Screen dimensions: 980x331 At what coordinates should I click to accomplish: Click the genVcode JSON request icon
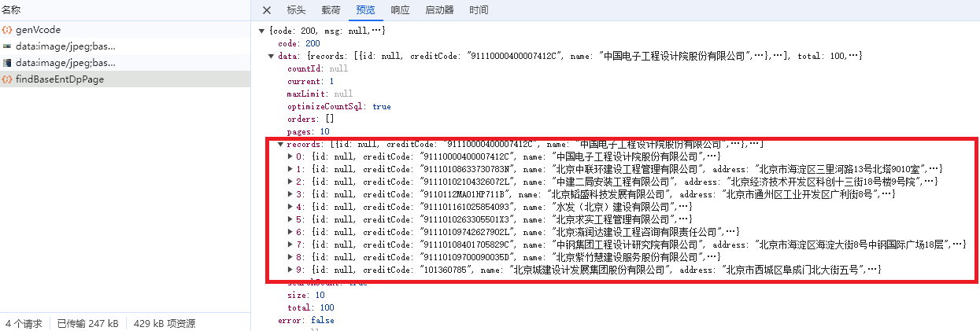[7, 29]
